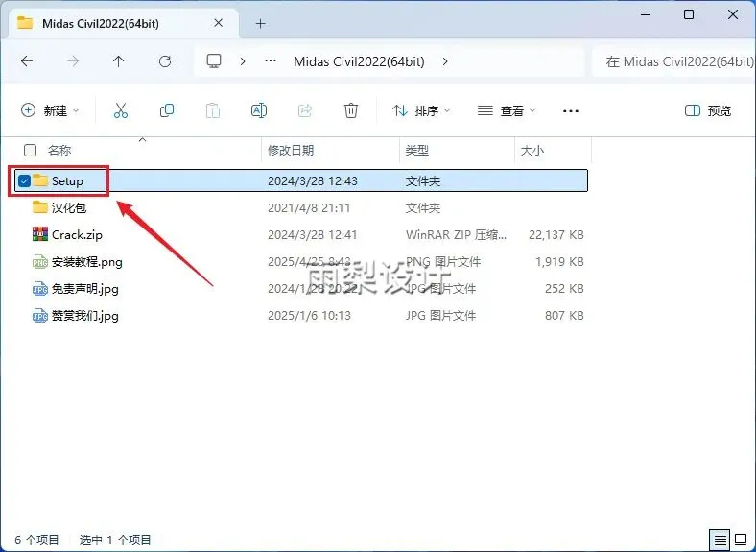Click the 赞赏我们.jpg file icon

point(40,316)
